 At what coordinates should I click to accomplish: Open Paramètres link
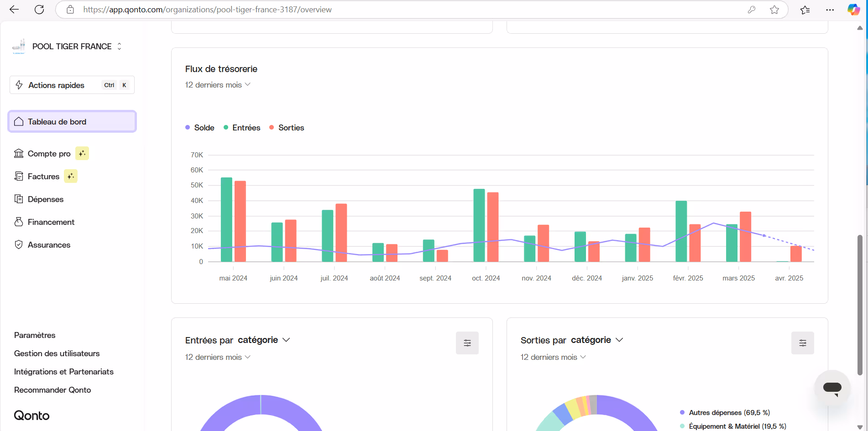point(35,335)
